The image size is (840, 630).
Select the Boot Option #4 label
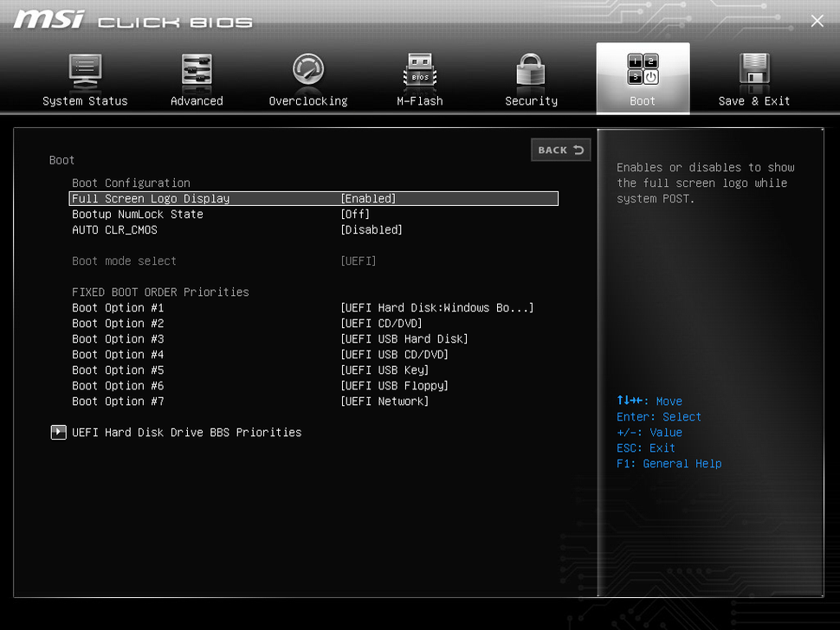pos(118,354)
